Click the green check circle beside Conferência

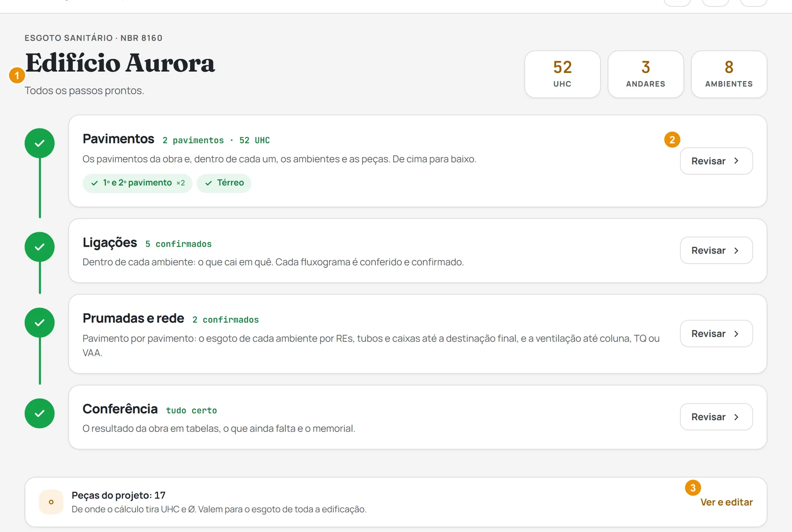click(x=40, y=413)
